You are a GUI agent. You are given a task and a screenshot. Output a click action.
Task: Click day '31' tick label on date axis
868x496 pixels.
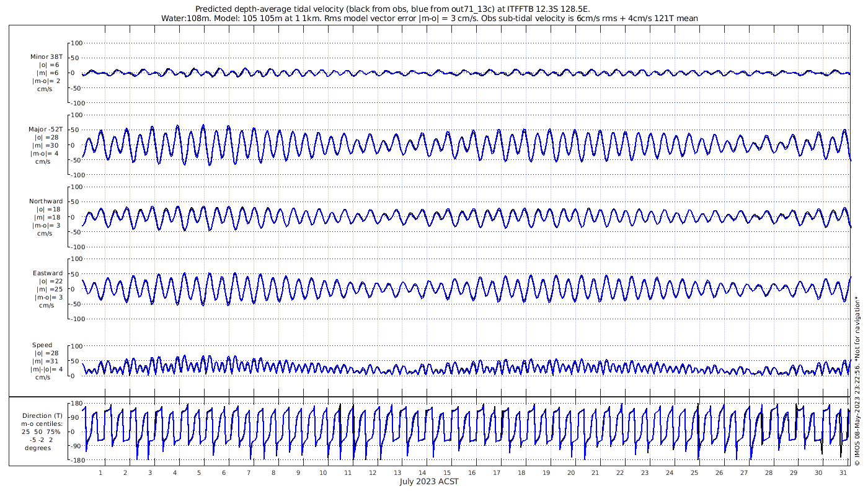coord(843,472)
